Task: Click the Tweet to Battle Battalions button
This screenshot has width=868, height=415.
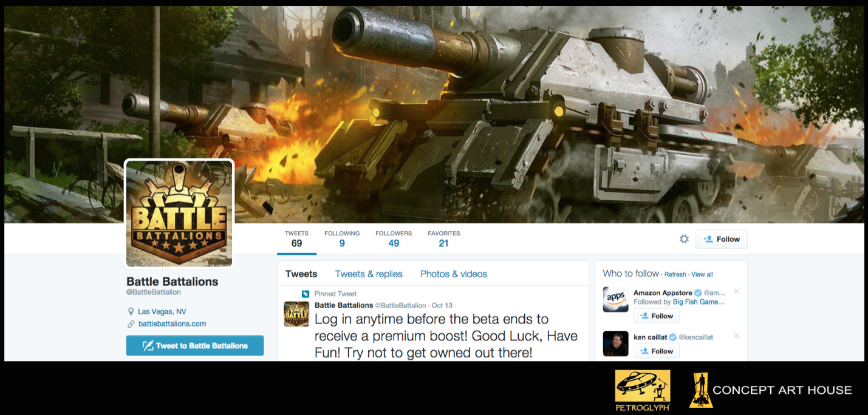Action: coord(195,345)
